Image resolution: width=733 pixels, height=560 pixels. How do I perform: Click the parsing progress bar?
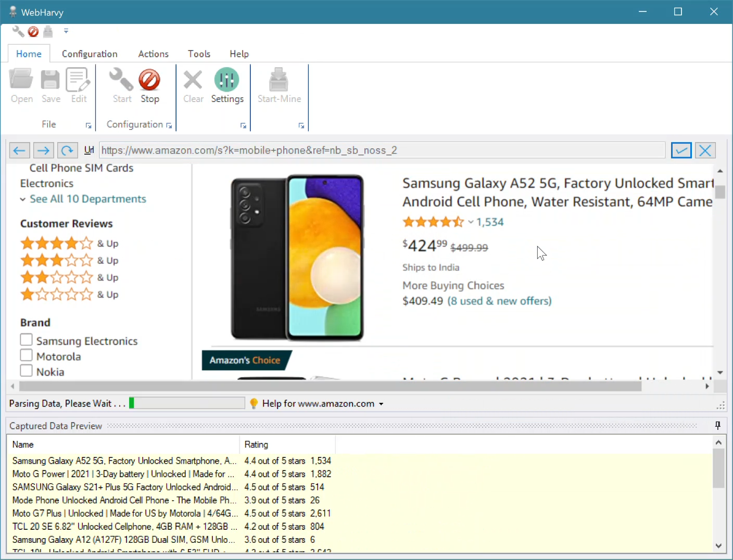click(x=187, y=403)
